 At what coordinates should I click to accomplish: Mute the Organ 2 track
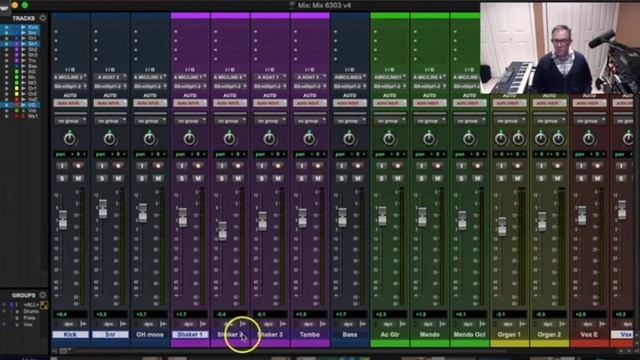click(558, 178)
